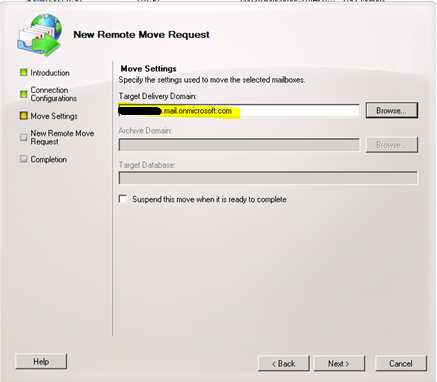Select the Move Settings step label
This screenshot has height=382, width=437.
(54, 116)
